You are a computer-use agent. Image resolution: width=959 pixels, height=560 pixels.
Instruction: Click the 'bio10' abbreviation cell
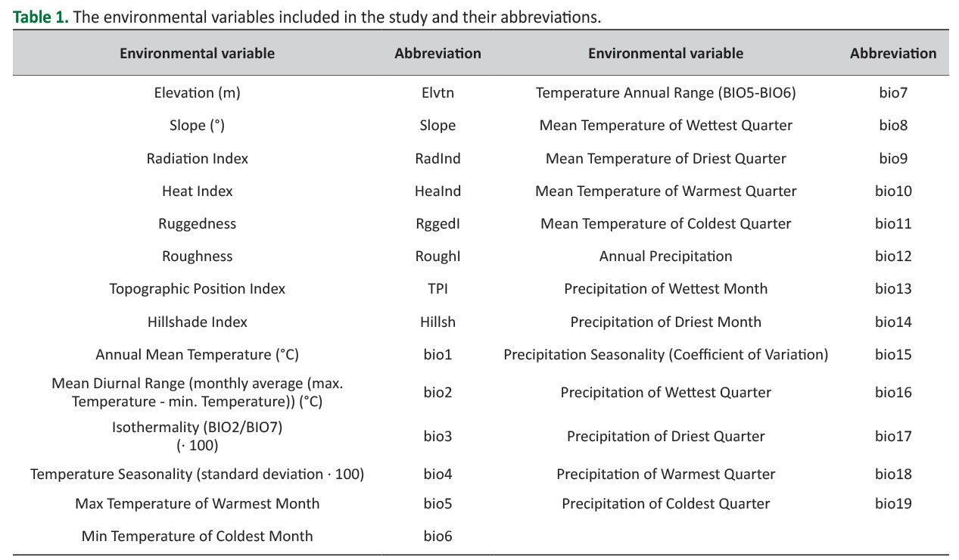(893, 191)
